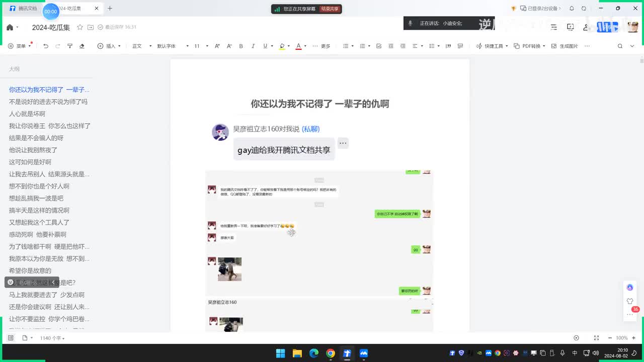Click the clear formatting eraser icon
The width and height of the screenshot is (644, 362).
click(82, 46)
